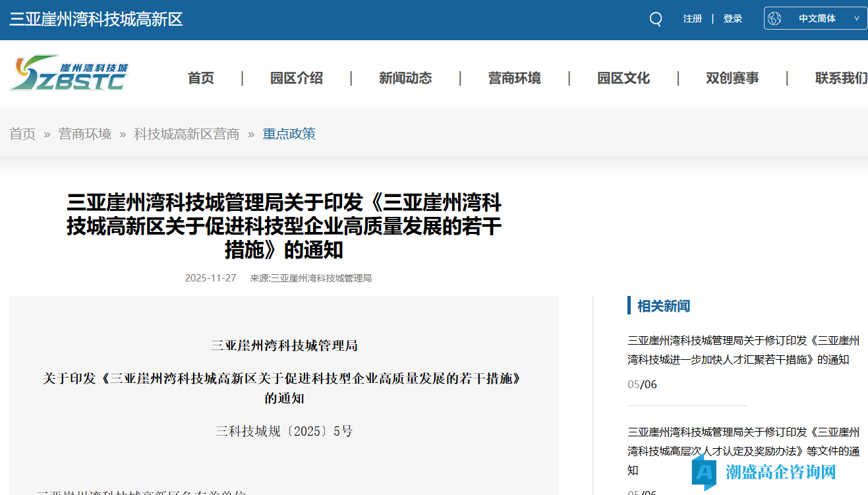This screenshot has width=868, height=495.
Task: Click breadcrumb 科技城高新区营商 link
Action: 186,134
